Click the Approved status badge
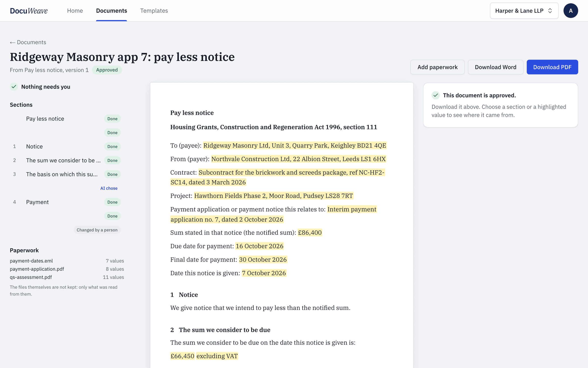The image size is (588, 368). tap(107, 70)
